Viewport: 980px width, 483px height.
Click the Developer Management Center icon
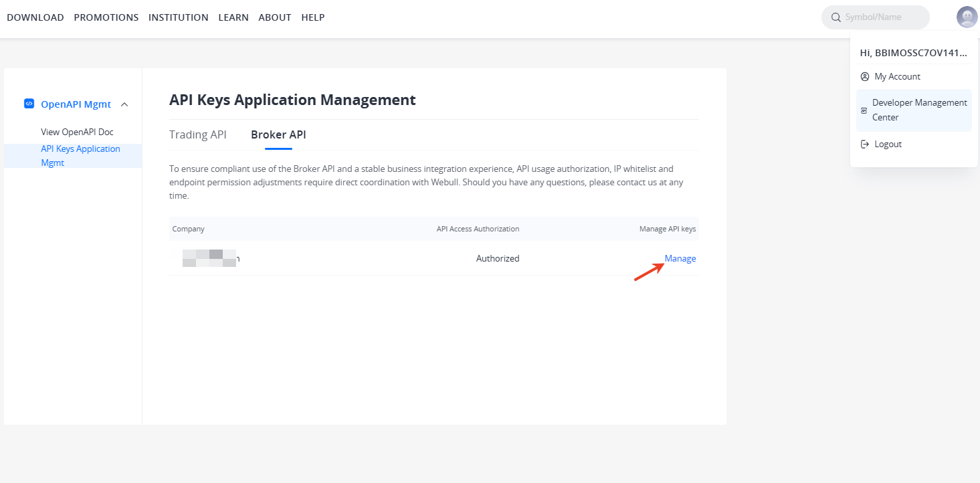[864, 110]
